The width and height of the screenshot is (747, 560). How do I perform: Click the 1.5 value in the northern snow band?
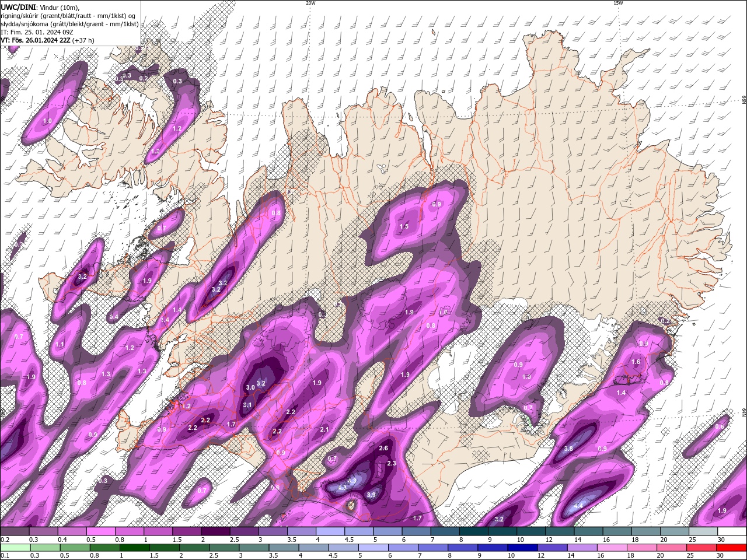404,226
